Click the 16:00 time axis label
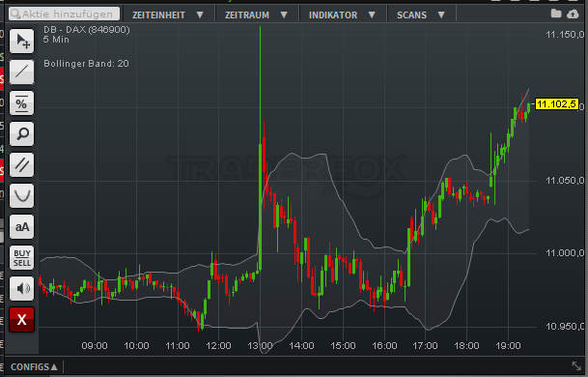This screenshot has height=377, width=588. tap(384, 346)
